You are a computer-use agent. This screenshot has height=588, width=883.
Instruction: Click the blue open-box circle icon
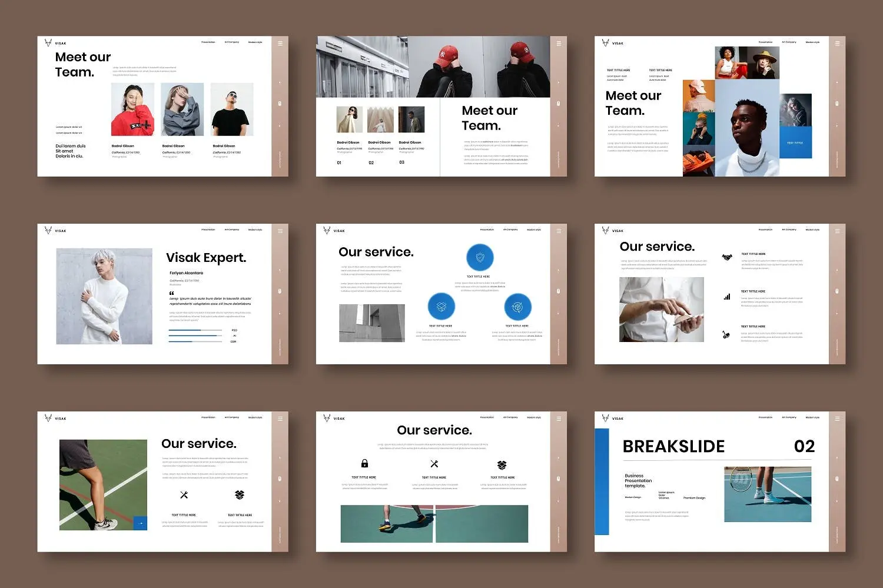[x=441, y=307]
